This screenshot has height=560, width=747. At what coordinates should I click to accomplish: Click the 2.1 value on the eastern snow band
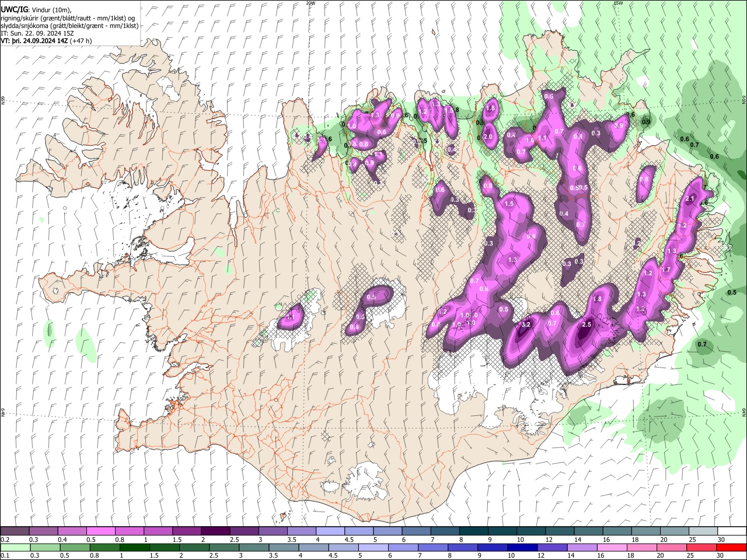690,199
